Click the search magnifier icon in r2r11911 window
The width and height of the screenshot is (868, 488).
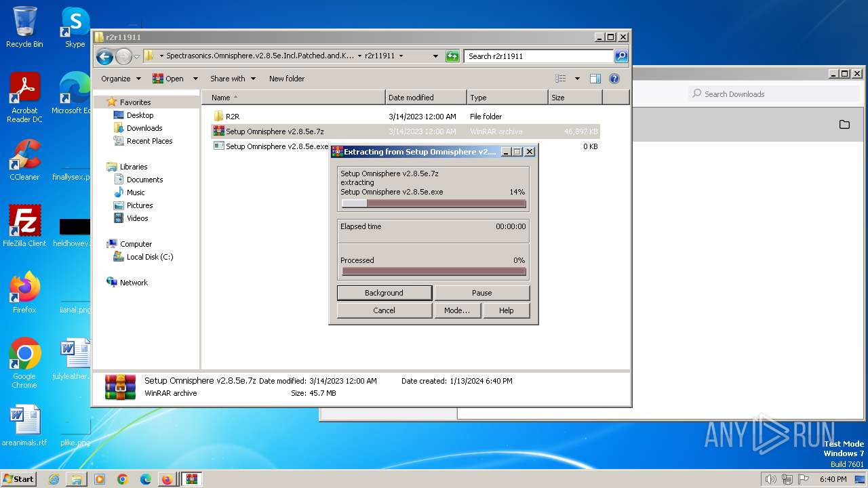[621, 56]
